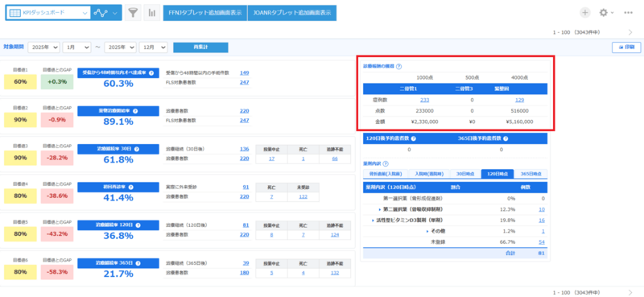Viewport: 644px width, 297px height.
Task: Open the KPIダッシュボード view selector
Action: [48, 13]
